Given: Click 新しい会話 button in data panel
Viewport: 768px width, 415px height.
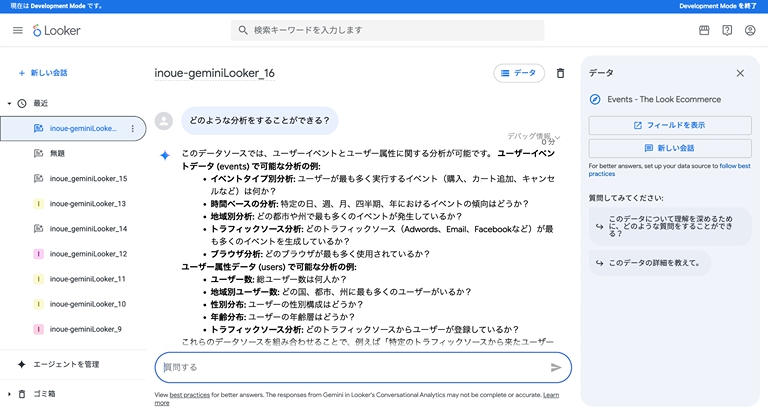Looking at the screenshot, I should (x=670, y=148).
